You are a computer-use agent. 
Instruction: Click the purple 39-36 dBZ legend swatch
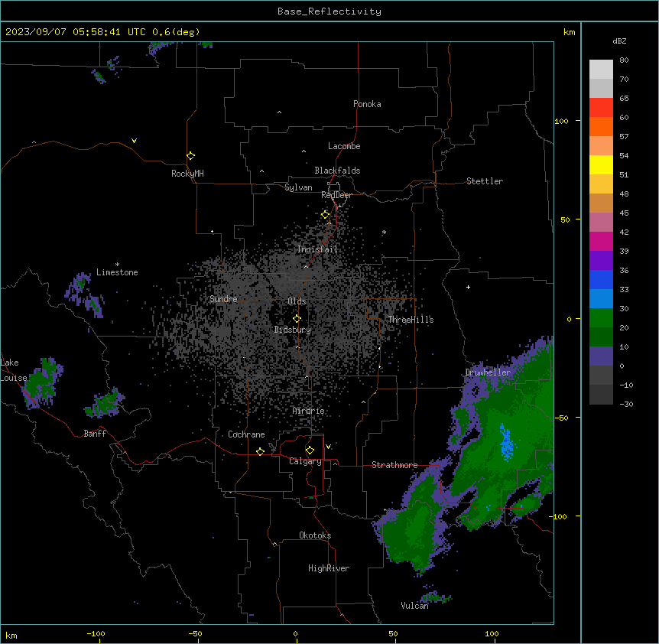pyautogui.click(x=601, y=261)
